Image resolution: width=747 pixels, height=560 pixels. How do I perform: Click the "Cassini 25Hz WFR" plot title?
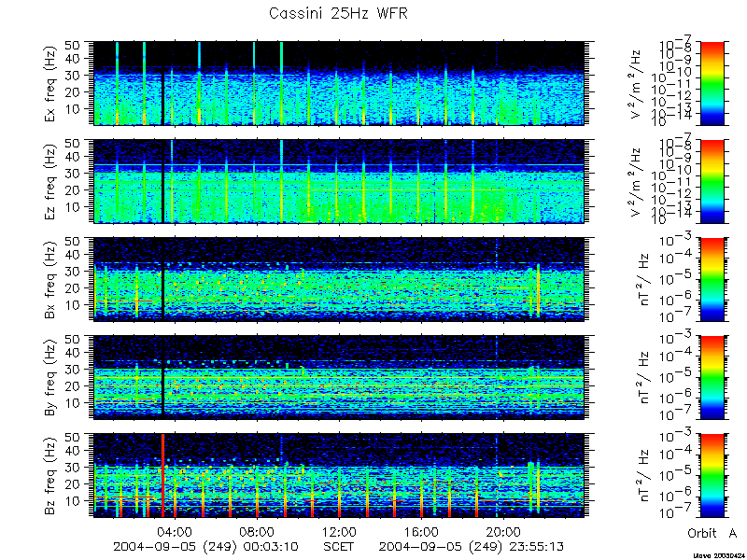338,13
